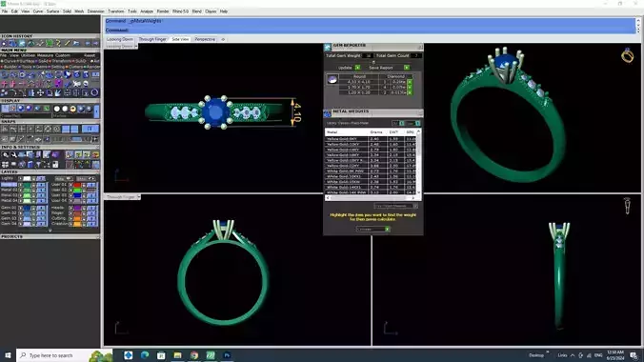Expand the Projects section

98,236
